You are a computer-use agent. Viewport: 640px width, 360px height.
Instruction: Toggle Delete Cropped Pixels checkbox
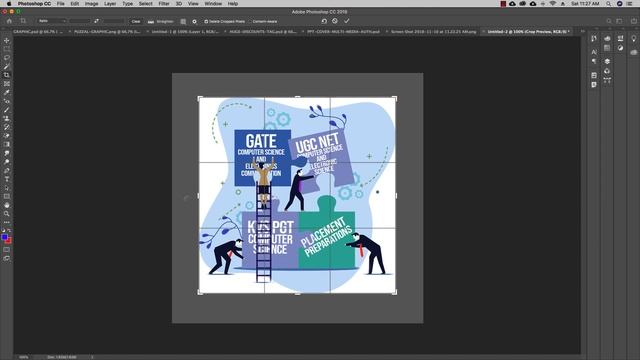click(x=206, y=21)
